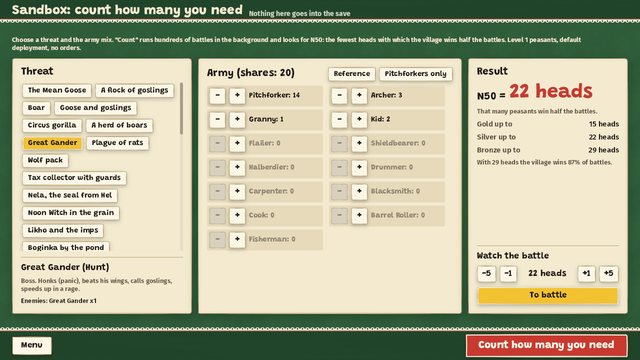
Task: Pick the Circus gorilla threat
Action: click(52, 125)
